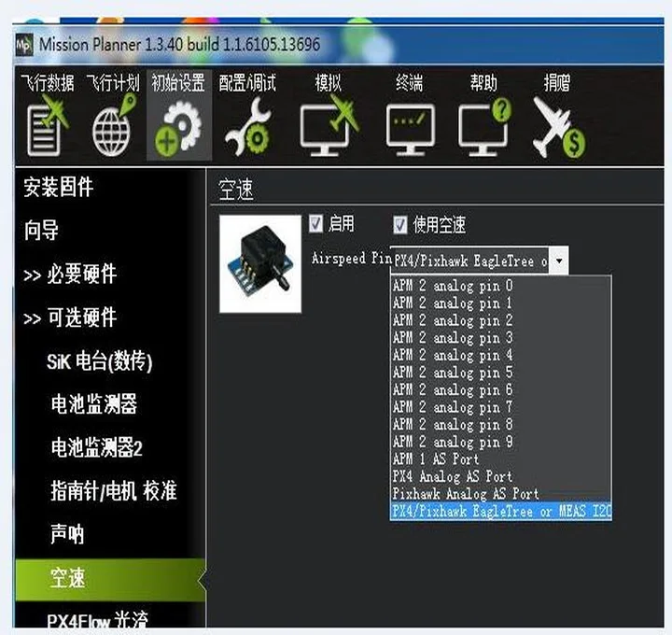This screenshot has width=672, height=635.
Task: Open the 声呐 sonar page
Action: 67,534
